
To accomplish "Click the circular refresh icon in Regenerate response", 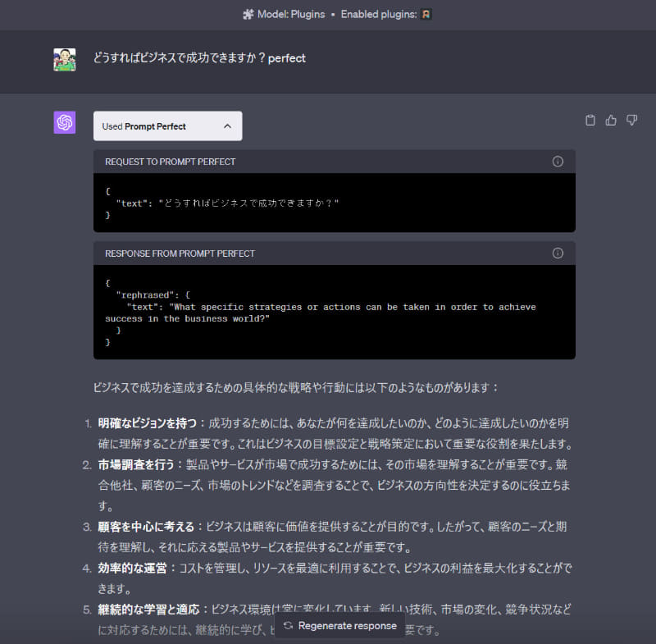I will (289, 626).
